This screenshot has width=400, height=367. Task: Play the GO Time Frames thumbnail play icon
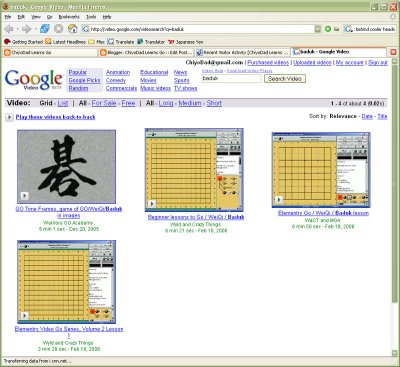(25, 196)
